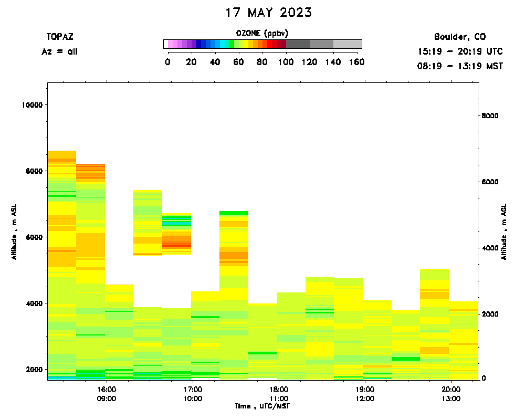The height and width of the screenshot is (420, 525).
Task: Click left axis label 4000 m ASL
Action: 34,303
